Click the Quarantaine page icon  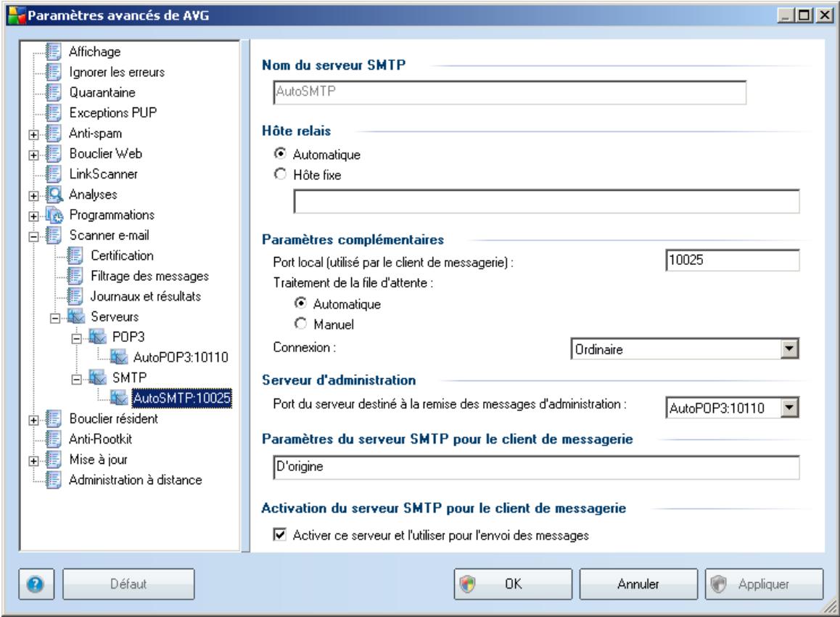53,92
